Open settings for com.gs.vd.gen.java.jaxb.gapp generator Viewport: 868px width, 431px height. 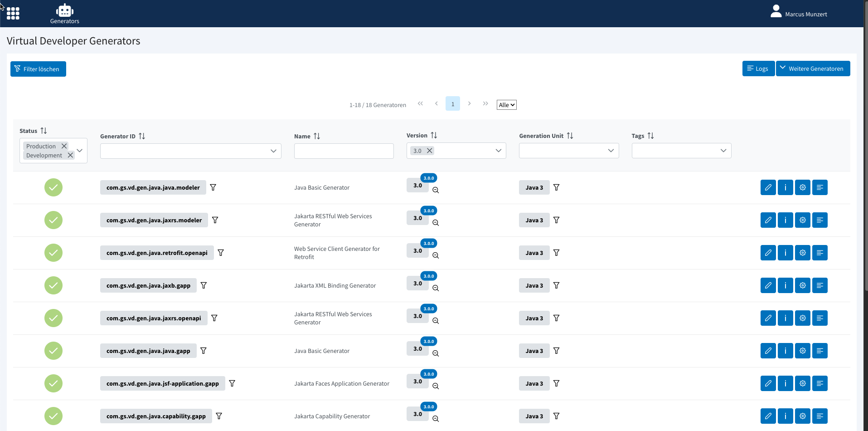coord(802,285)
